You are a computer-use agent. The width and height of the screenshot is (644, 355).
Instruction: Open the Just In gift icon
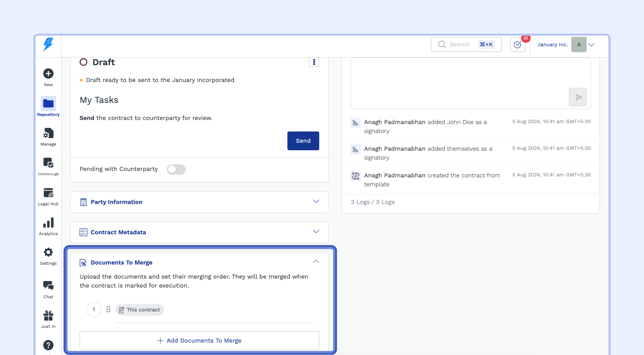coord(48,316)
